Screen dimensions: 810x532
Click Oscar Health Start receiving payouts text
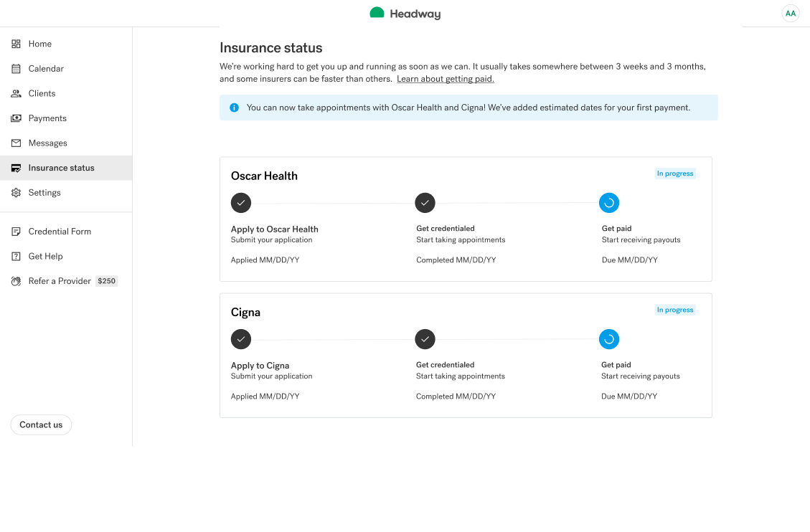tap(641, 240)
